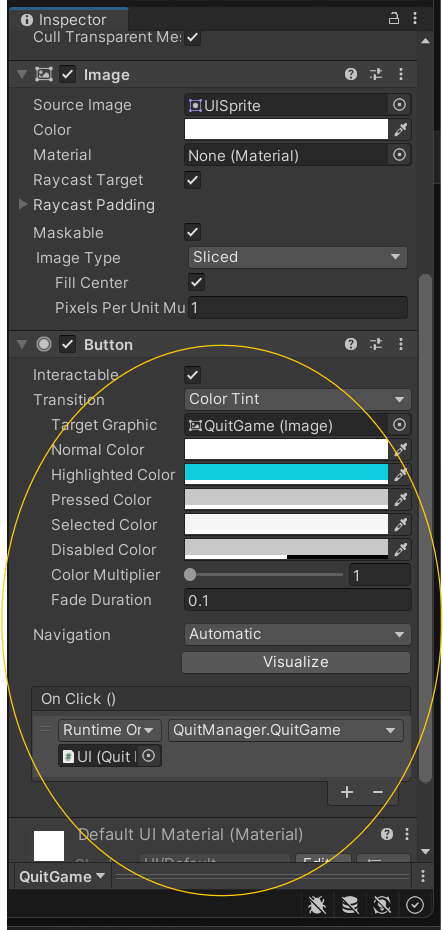
Task: Use eyedropper for Image Color
Action: tap(401, 129)
